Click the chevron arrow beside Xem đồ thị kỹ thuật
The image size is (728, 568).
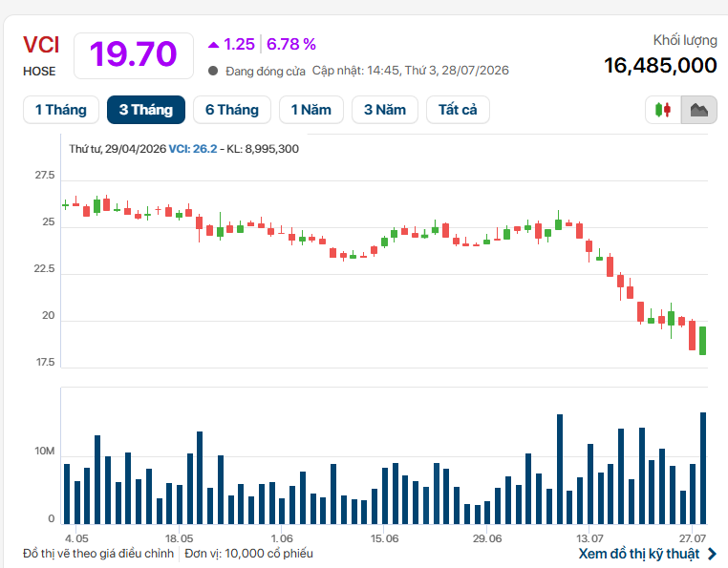[x=712, y=553]
